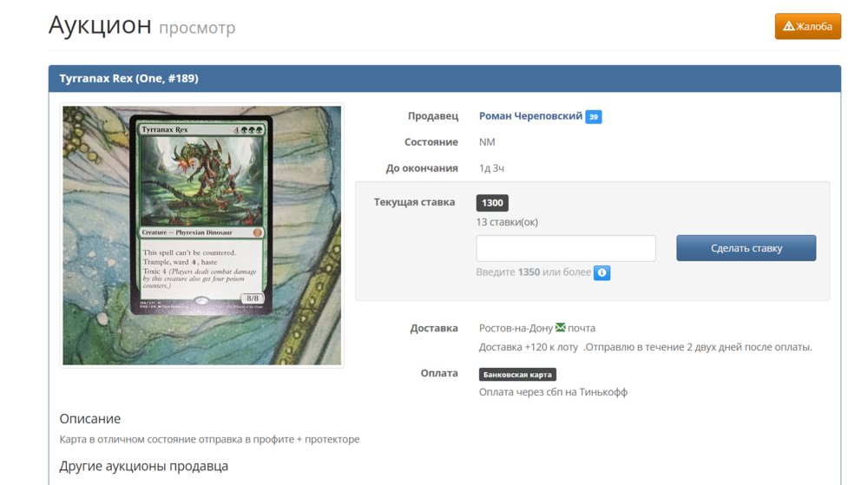The width and height of the screenshot is (868, 485).
Task: Enlarge the Tyrranax Rex card photo
Action: click(x=201, y=235)
